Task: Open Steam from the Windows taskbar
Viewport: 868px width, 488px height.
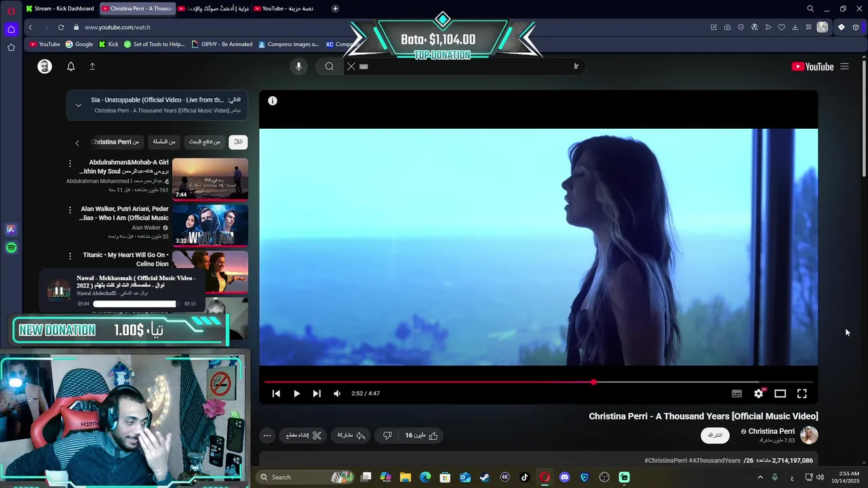Action: [484, 477]
